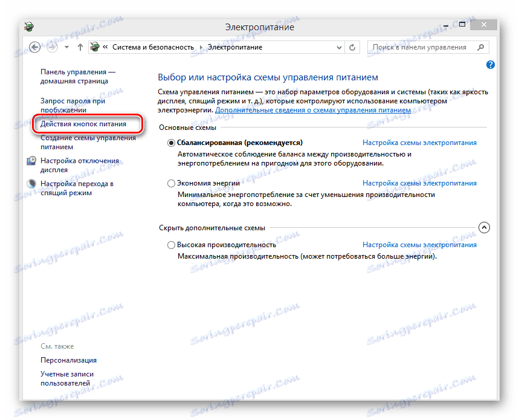Go up one level with the up arrow
519x420 pixels.
pos(80,47)
